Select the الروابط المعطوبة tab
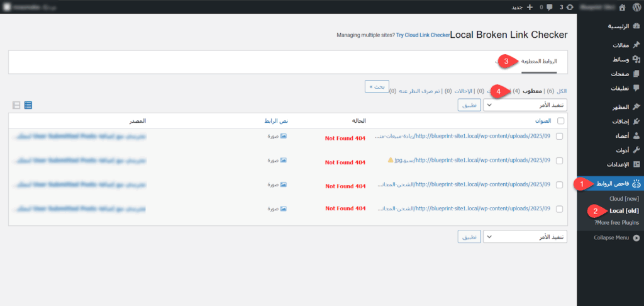The height and width of the screenshot is (306, 644). click(539, 61)
